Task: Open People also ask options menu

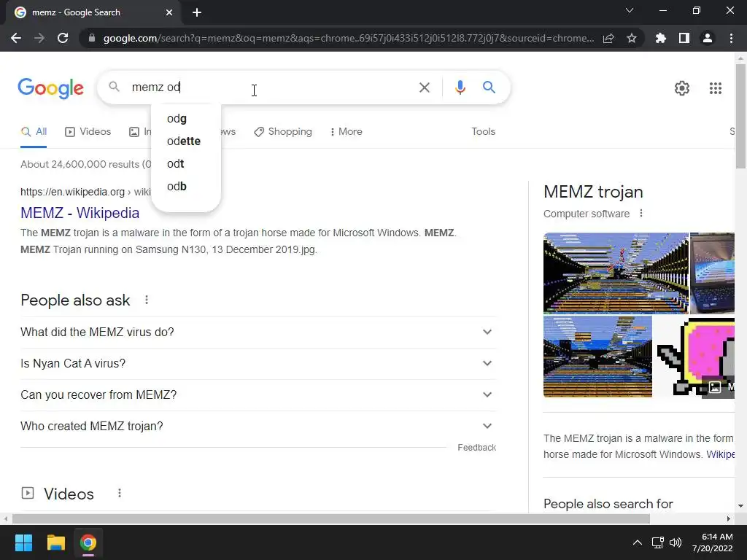Action: pos(147,300)
